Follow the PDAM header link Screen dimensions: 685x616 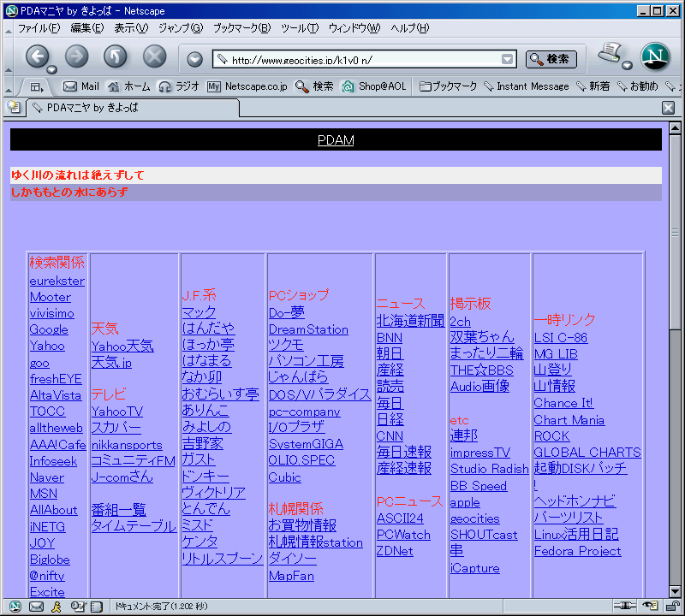[336, 140]
